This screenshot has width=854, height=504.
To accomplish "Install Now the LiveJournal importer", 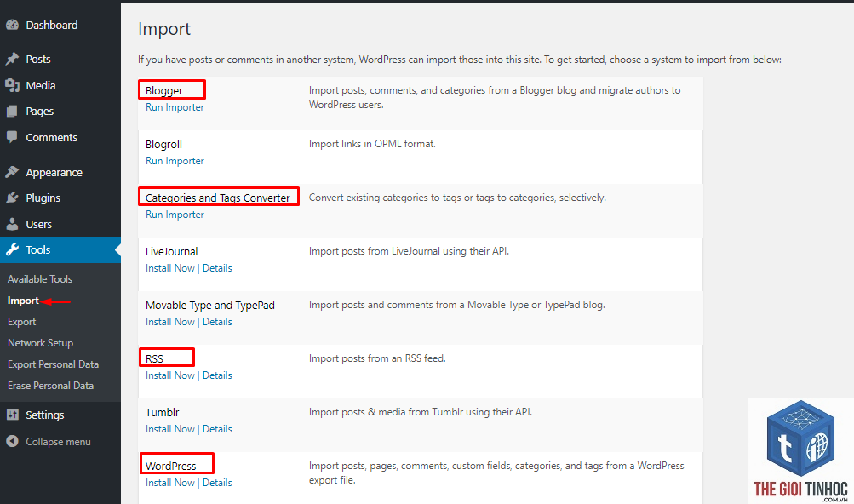I will point(170,268).
